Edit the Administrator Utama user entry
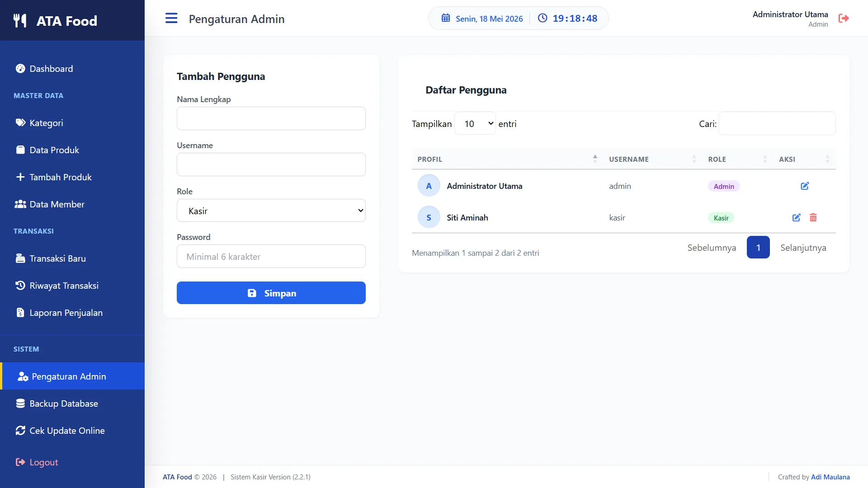 click(805, 186)
